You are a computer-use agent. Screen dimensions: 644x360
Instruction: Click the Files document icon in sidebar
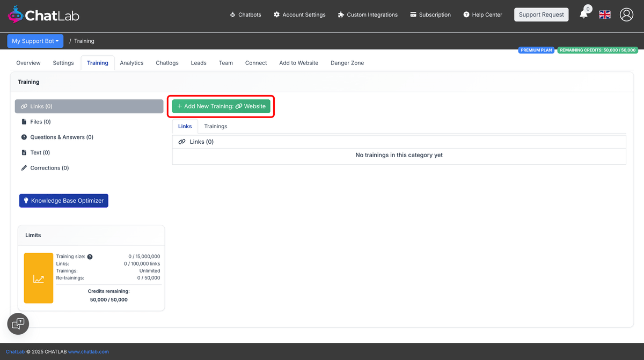[24, 122]
